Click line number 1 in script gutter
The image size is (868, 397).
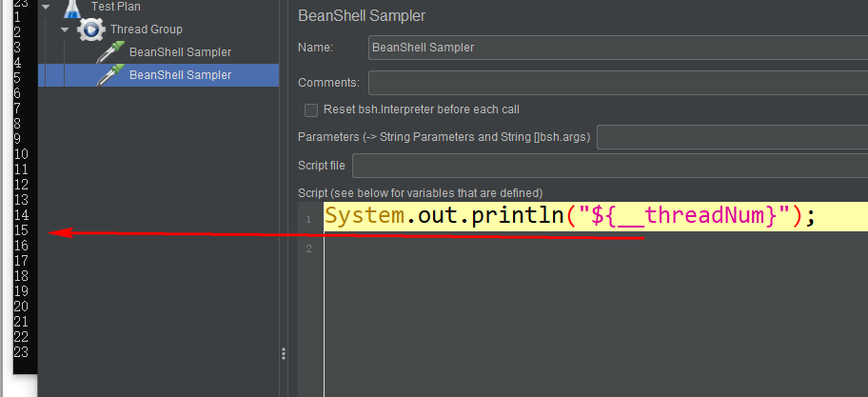click(x=307, y=220)
